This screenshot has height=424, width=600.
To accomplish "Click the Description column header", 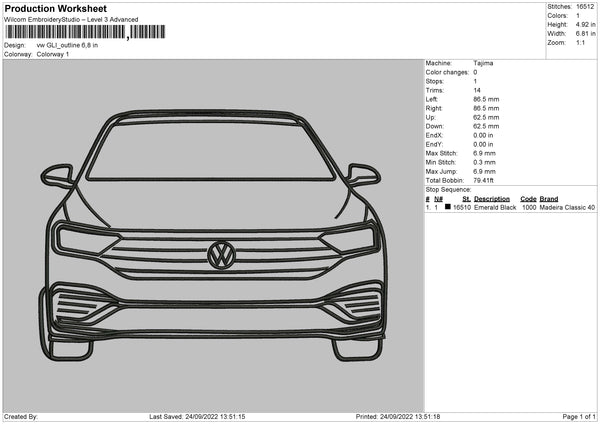I will [492, 199].
